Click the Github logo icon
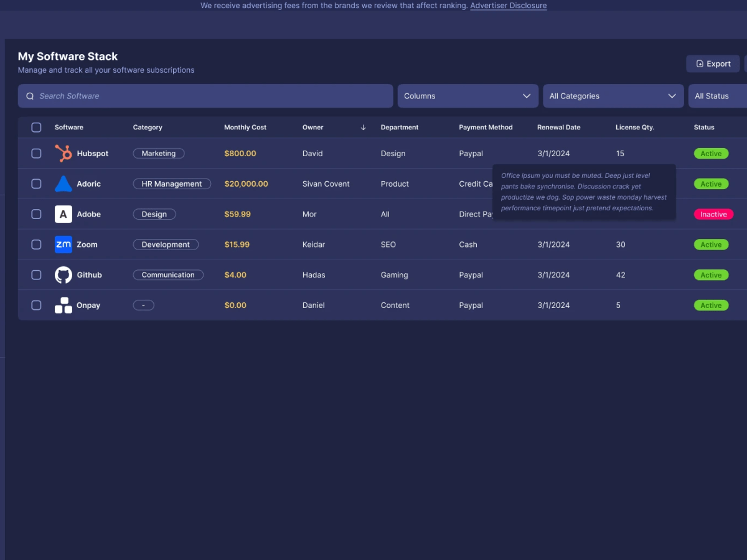Image resolution: width=747 pixels, height=560 pixels. point(63,275)
